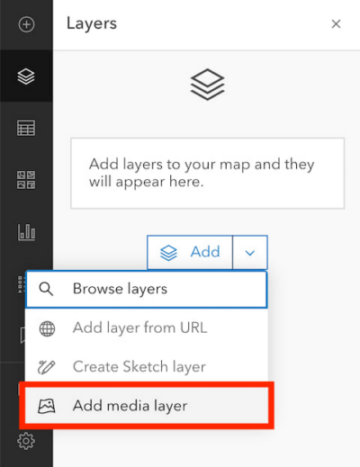Select the Layers icon in dark sidebar
The width and height of the screenshot is (360, 467).
click(x=26, y=76)
